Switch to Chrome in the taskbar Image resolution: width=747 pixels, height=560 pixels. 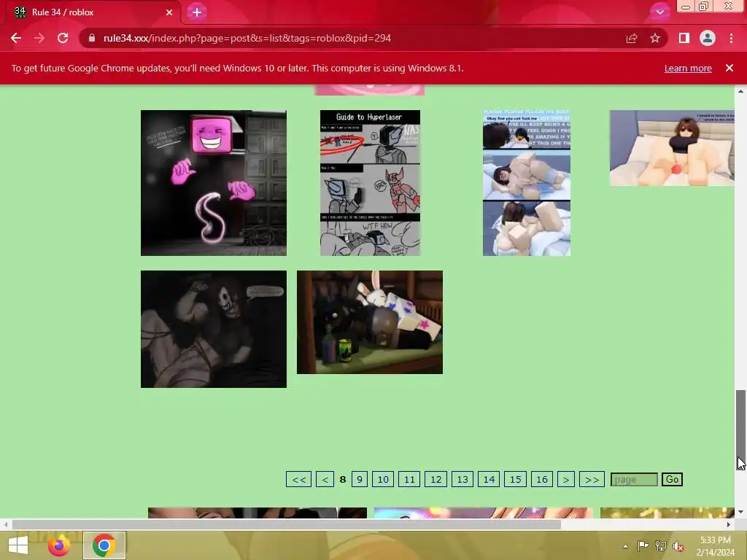104,545
